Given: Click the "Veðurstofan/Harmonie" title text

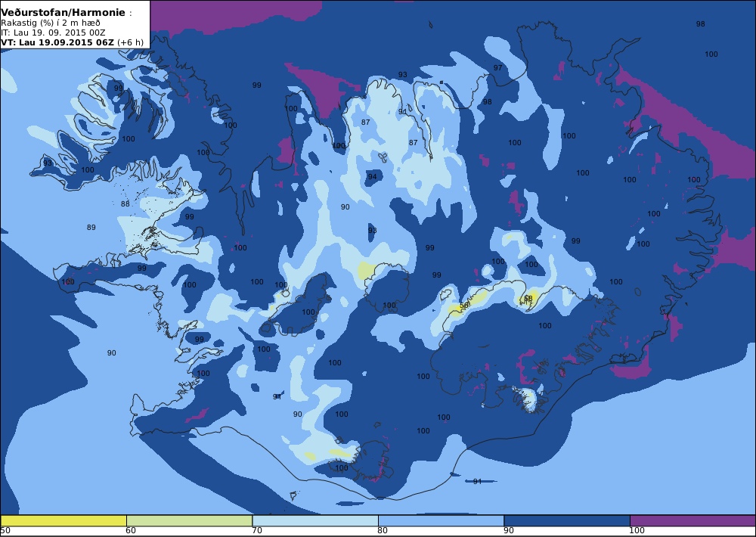Looking at the screenshot, I should 63,13.
